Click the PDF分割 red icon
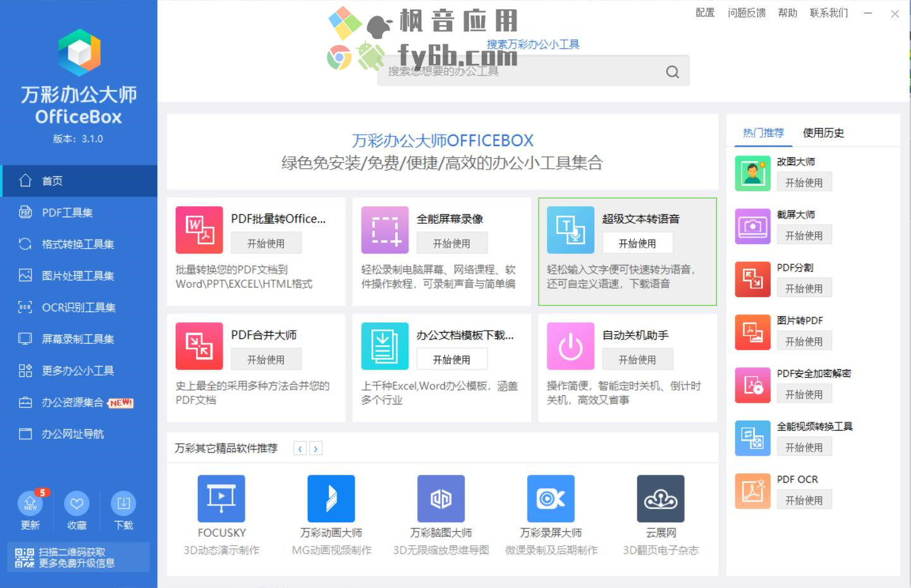This screenshot has height=588, width=911. [753, 279]
